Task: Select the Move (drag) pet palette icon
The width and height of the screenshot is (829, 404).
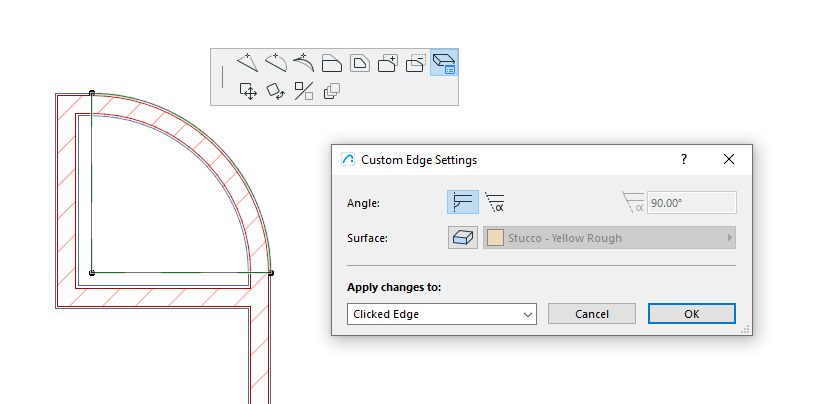Action: (248, 91)
